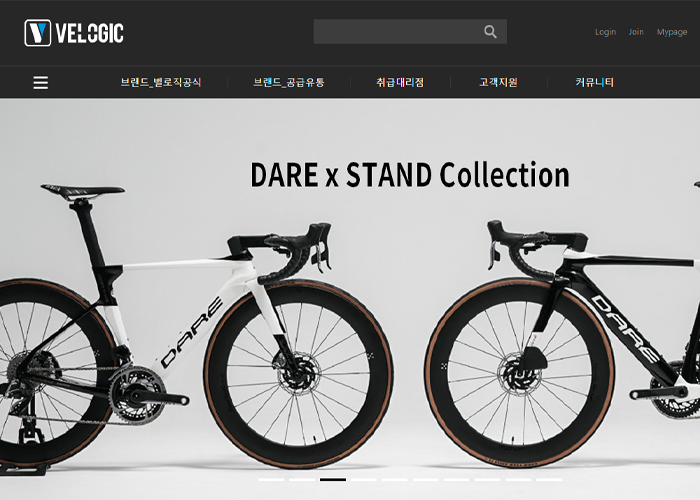The height and width of the screenshot is (500, 700).
Task: Open the 고객지원 menu
Action: coord(498,82)
